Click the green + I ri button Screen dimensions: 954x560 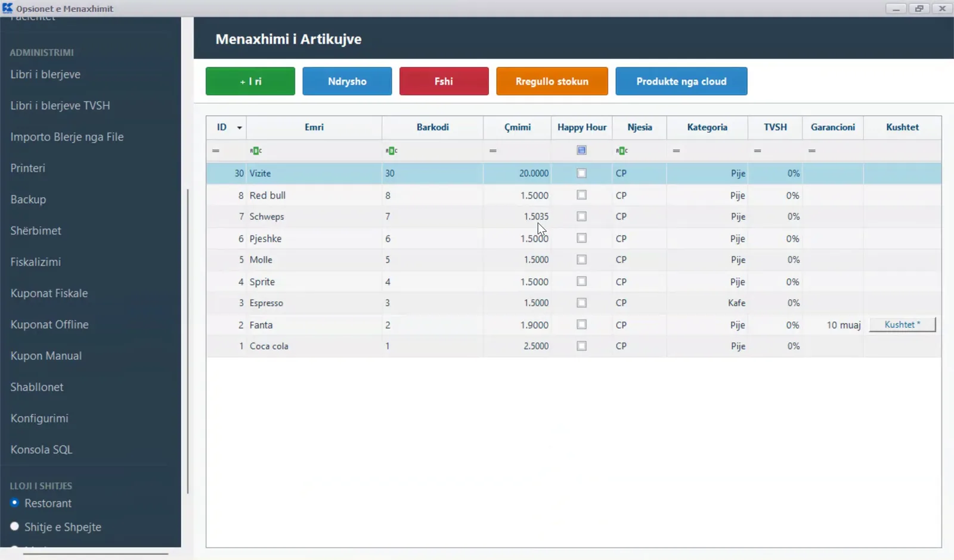tap(250, 81)
